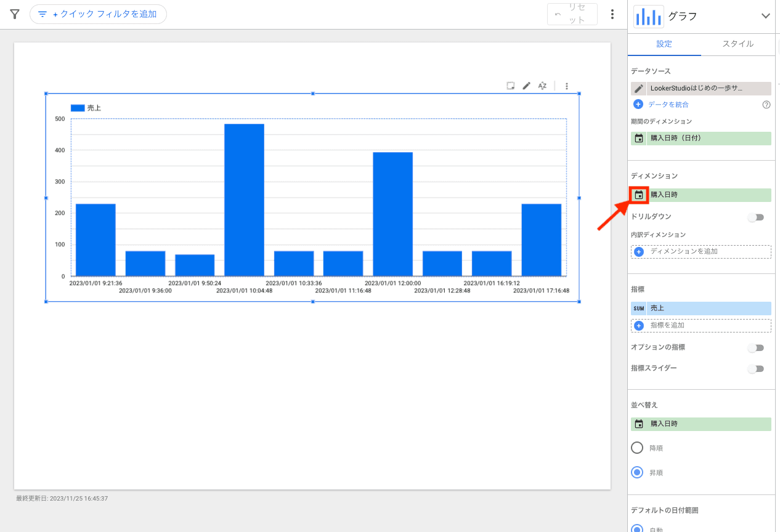Click the data source pencil edit icon
The width and height of the screenshot is (780, 532).
pos(639,89)
